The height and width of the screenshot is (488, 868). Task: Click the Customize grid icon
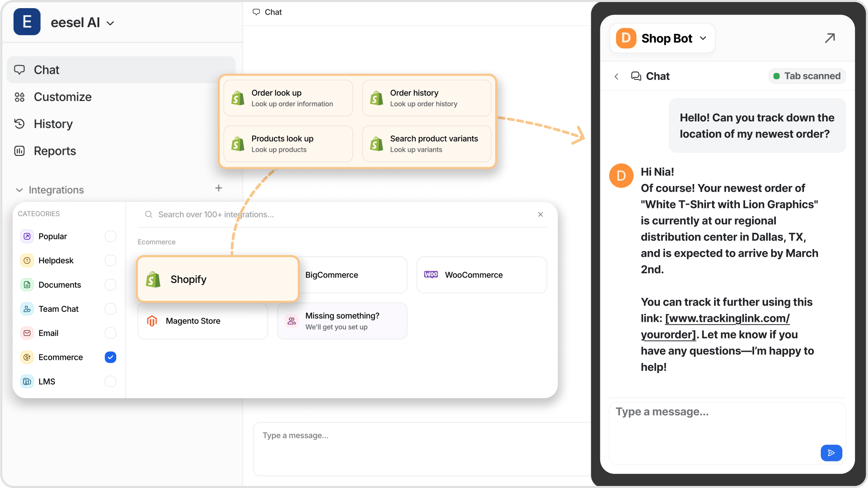click(20, 97)
